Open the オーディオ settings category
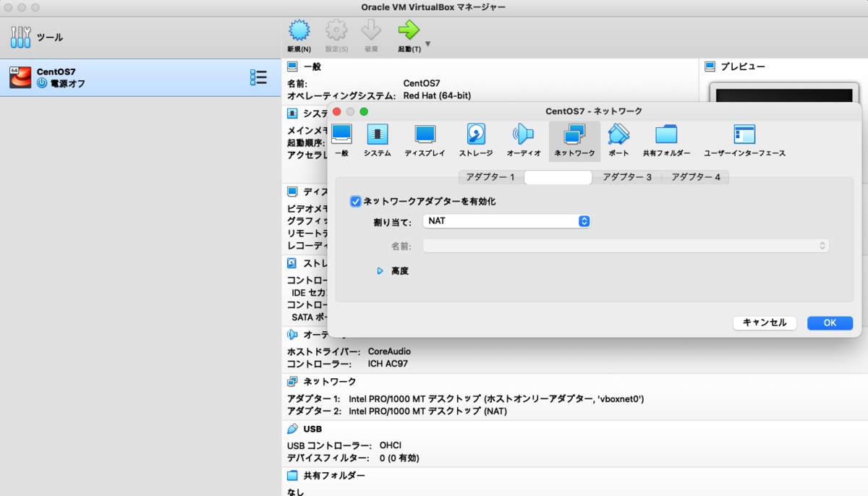 (x=524, y=140)
